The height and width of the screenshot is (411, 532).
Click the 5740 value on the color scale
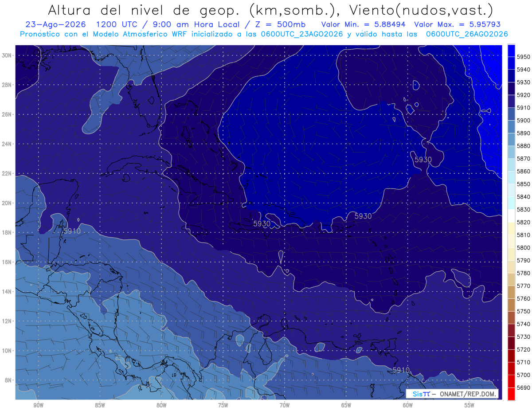tap(524, 324)
